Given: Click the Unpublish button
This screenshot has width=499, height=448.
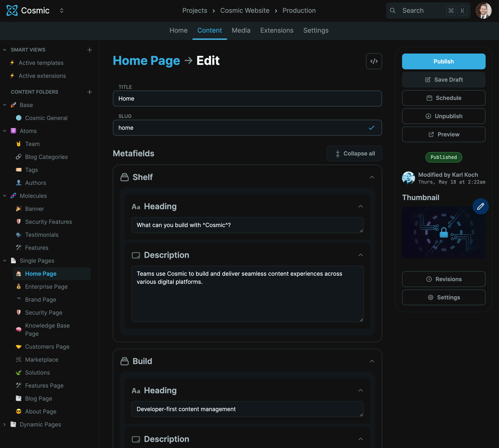Looking at the screenshot, I should [443, 116].
